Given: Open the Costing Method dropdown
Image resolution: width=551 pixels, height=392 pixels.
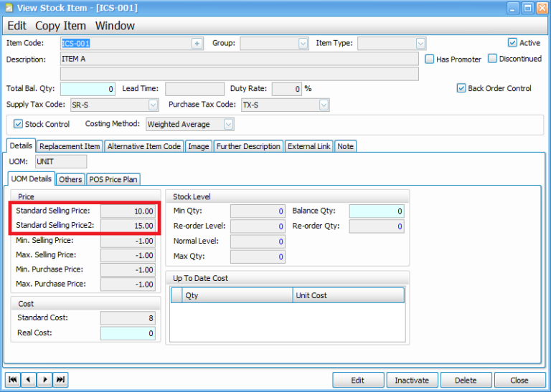Looking at the screenshot, I should pyautogui.click(x=228, y=124).
